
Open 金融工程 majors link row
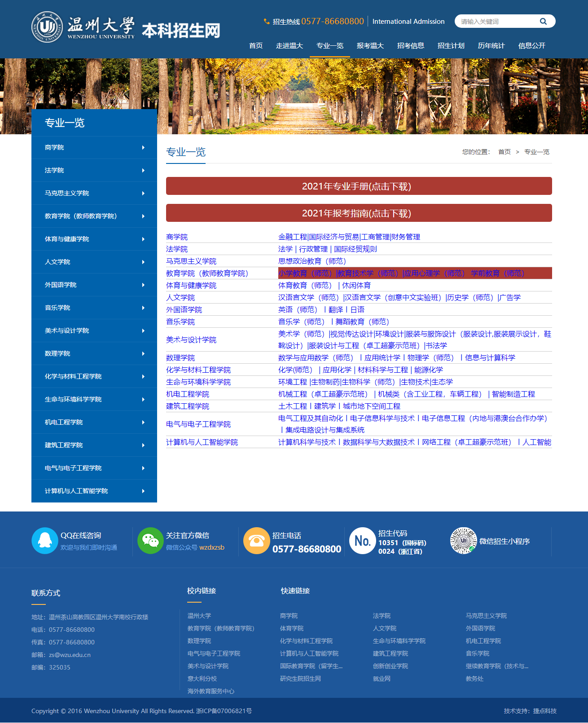click(x=349, y=237)
